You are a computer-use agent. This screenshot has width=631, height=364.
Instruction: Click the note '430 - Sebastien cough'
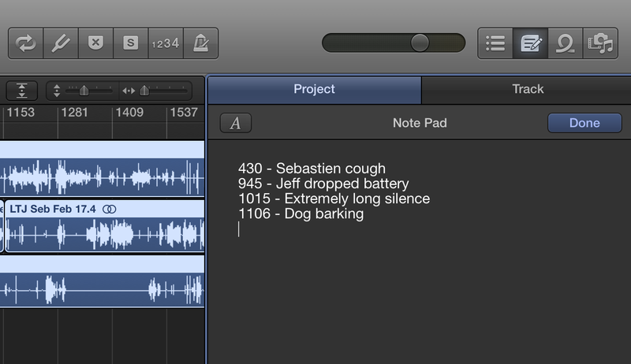[312, 169]
